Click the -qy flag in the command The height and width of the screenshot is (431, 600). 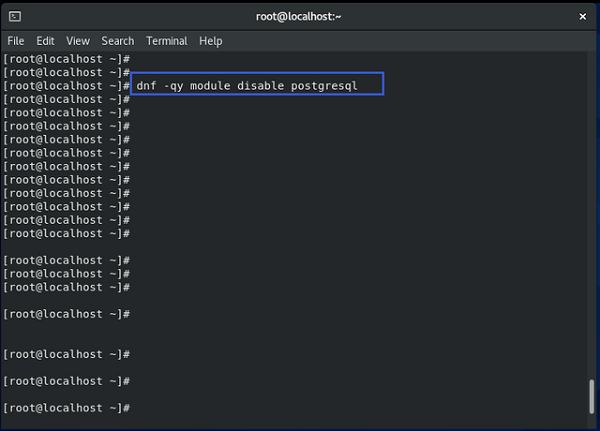tap(173, 86)
